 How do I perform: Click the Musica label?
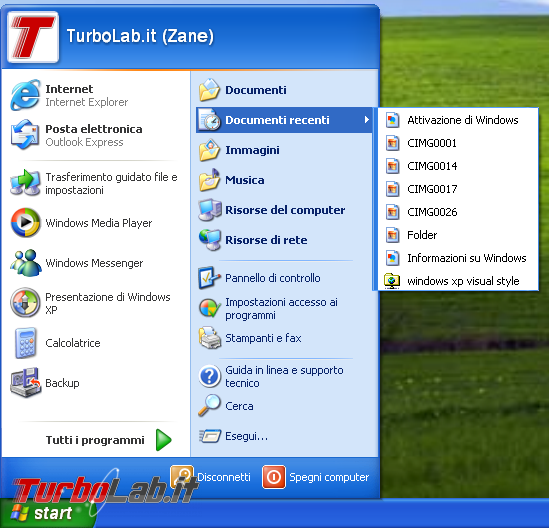point(245,180)
